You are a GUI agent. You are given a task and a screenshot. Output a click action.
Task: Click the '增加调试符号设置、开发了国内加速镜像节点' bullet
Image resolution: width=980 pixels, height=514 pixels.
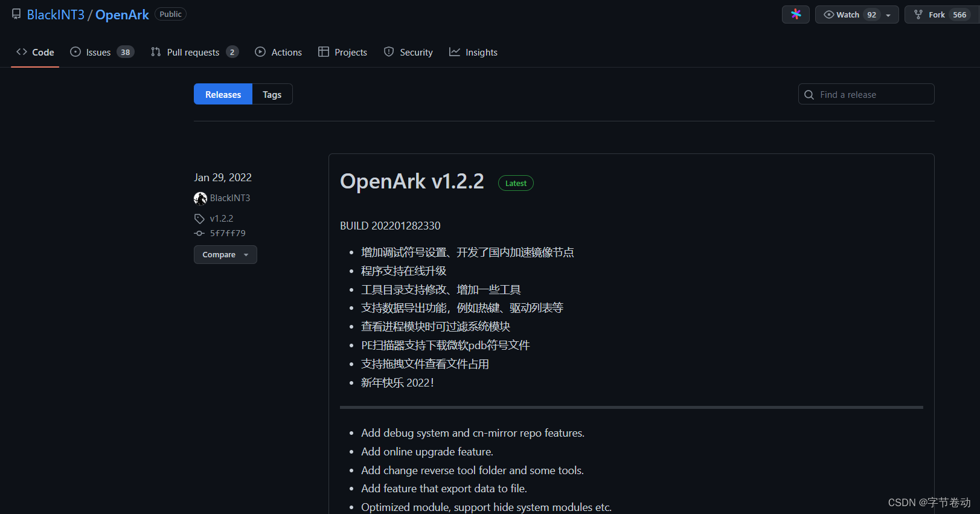click(467, 252)
